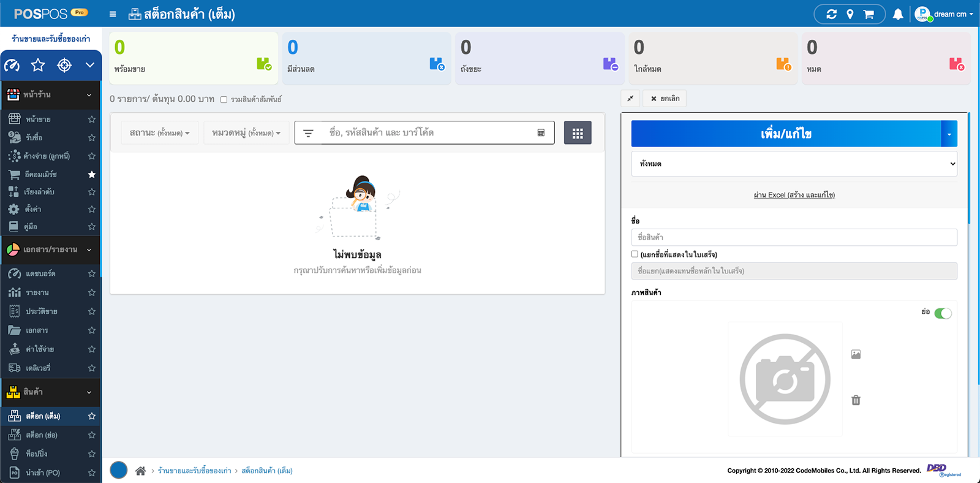Click the ยกเลิก cancel button
The width and height of the screenshot is (980, 483).
pos(665,99)
